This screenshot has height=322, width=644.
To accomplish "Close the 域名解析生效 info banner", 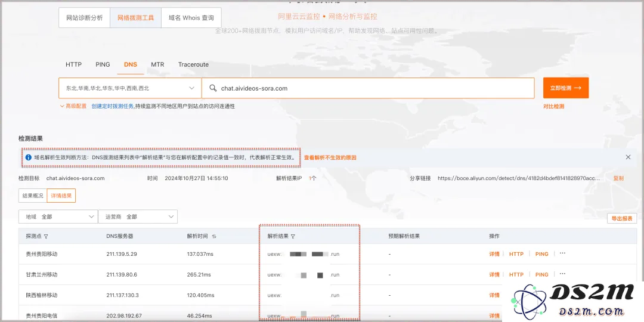I will 628,157.
